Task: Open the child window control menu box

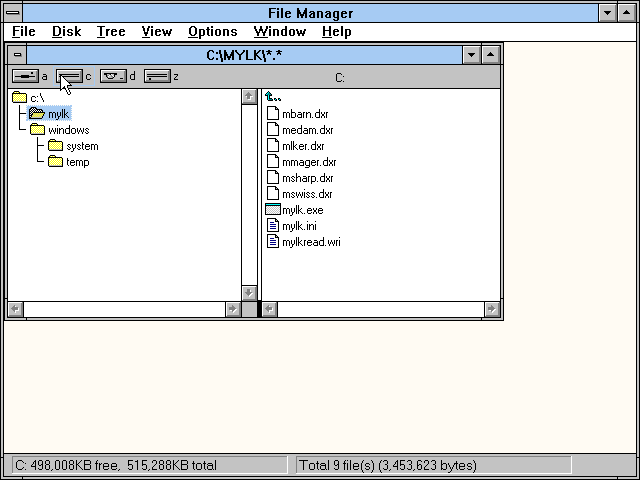Action: click(18, 54)
